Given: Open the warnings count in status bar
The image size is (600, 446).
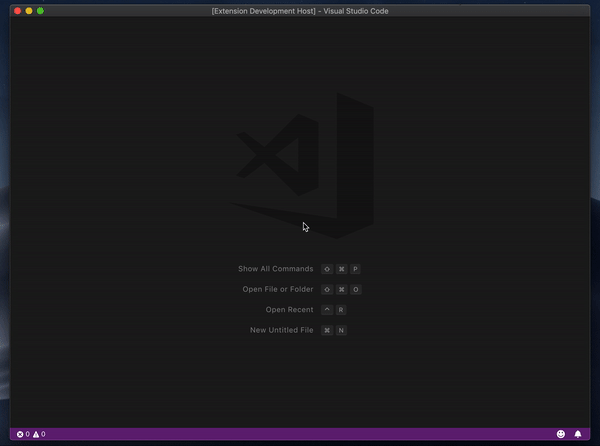Looking at the screenshot, I should pos(39,434).
